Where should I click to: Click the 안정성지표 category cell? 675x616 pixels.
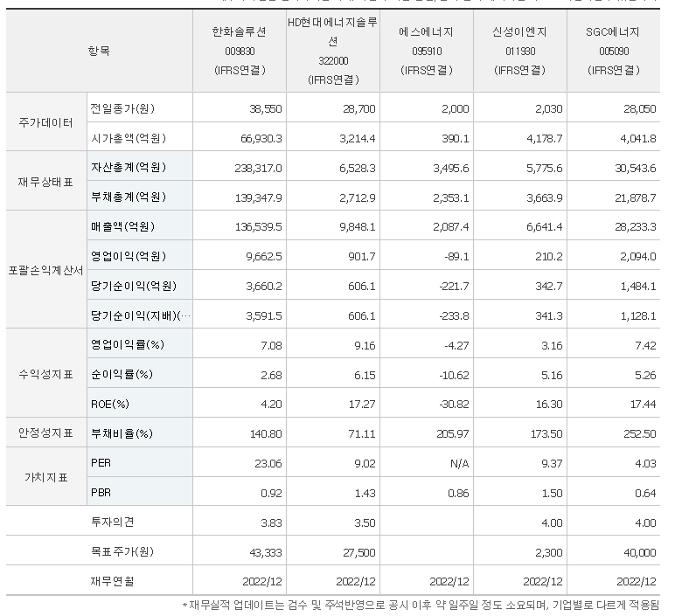click(45, 433)
